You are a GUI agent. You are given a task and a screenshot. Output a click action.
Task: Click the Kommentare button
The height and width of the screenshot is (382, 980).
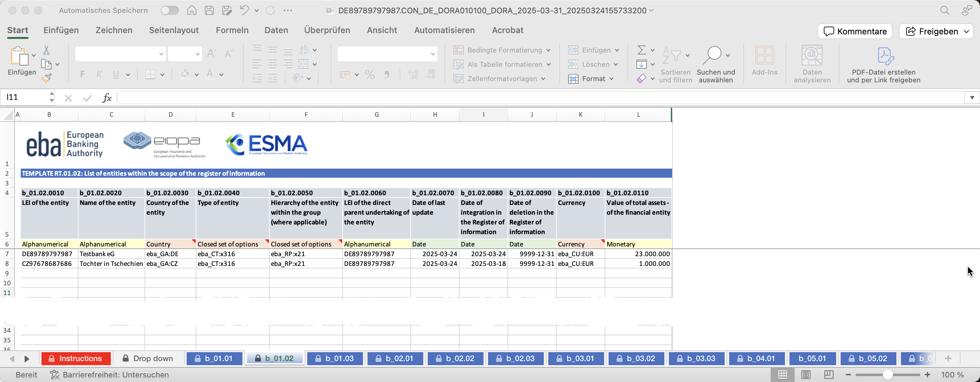855,31
